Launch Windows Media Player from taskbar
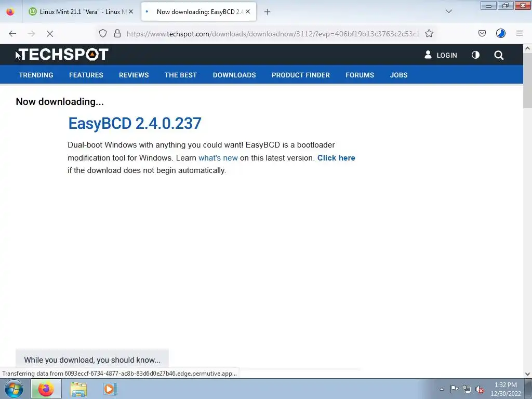Image resolution: width=532 pixels, height=399 pixels. (110, 389)
